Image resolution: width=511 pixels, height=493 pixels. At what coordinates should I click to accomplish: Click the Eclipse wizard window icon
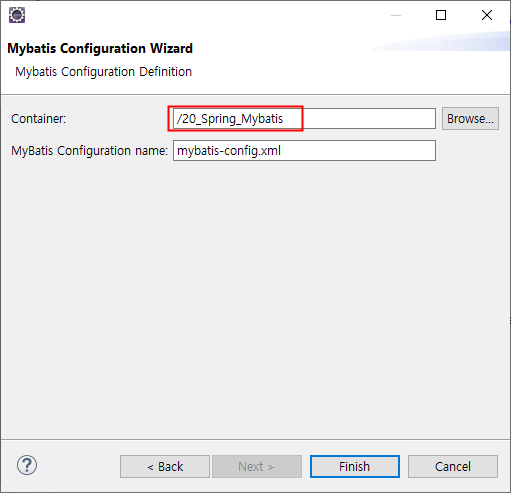pos(17,15)
